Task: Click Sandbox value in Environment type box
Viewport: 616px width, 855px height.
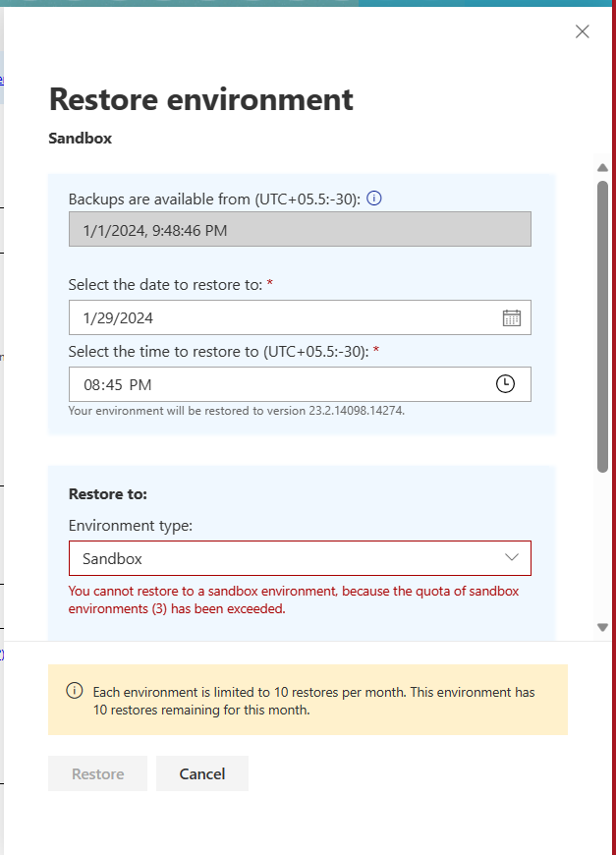Action: (112, 558)
